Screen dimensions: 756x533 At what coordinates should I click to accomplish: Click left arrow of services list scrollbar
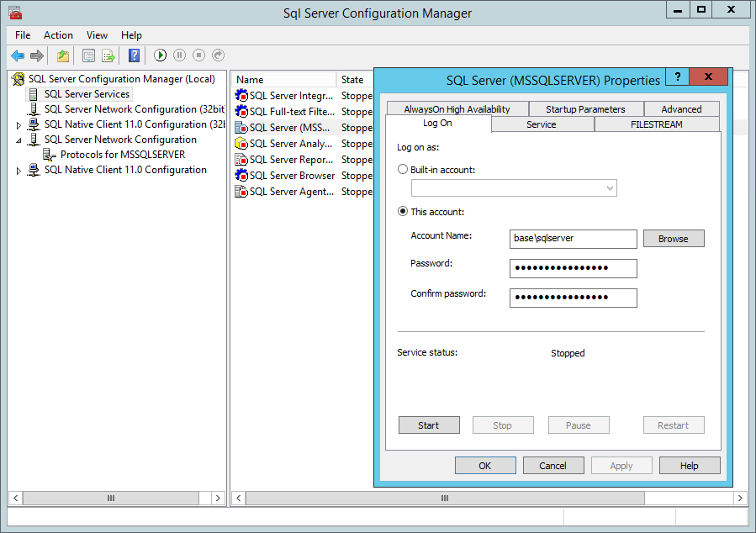point(238,498)
